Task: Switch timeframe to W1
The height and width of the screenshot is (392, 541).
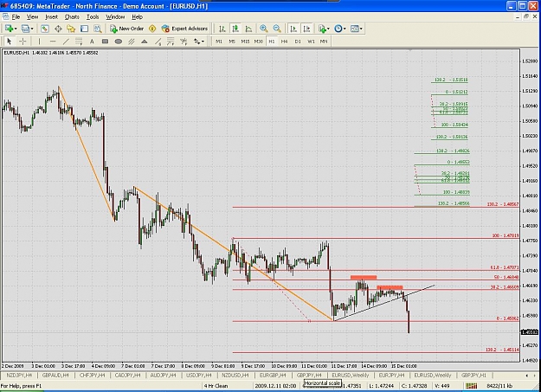Action: [311, 42]
